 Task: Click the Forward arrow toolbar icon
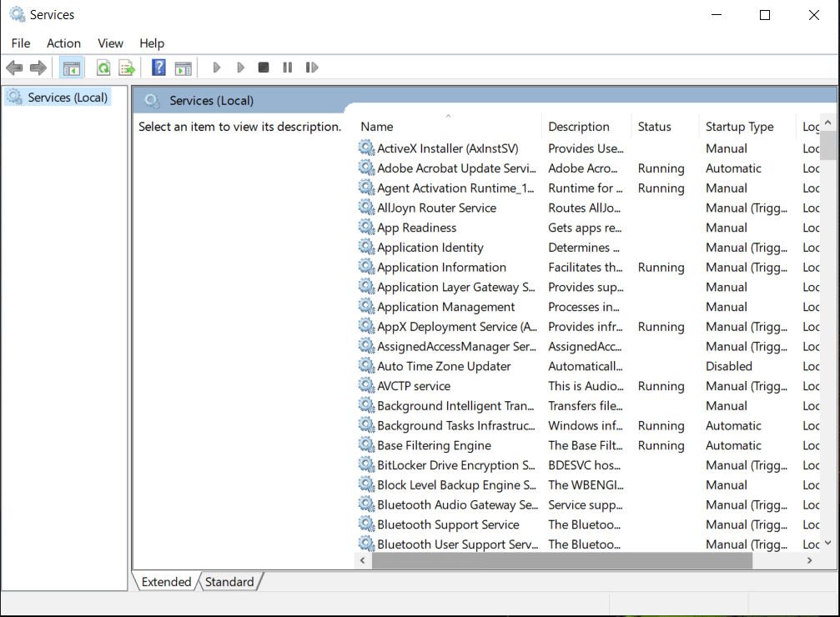(x=38, y=68)
